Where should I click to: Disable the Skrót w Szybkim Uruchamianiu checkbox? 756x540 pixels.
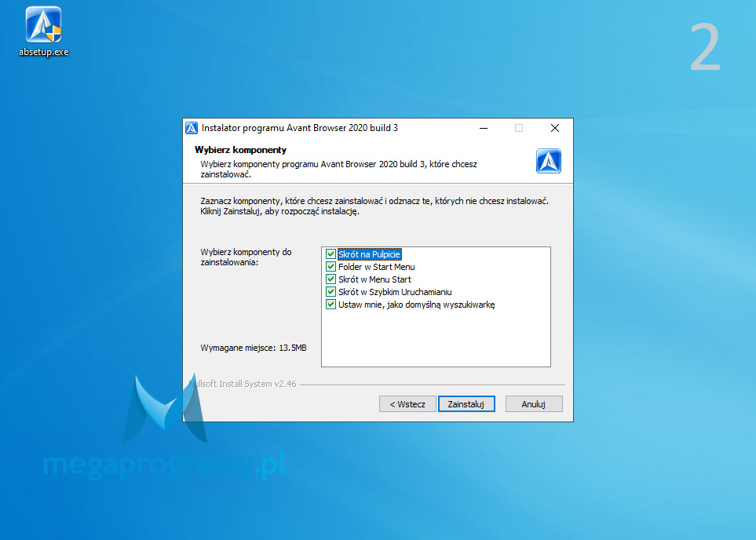point(331,292)
